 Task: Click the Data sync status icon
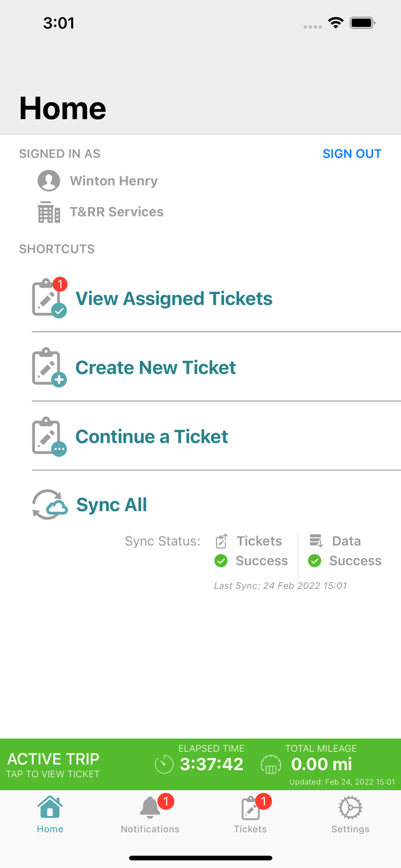pos(315,540)
